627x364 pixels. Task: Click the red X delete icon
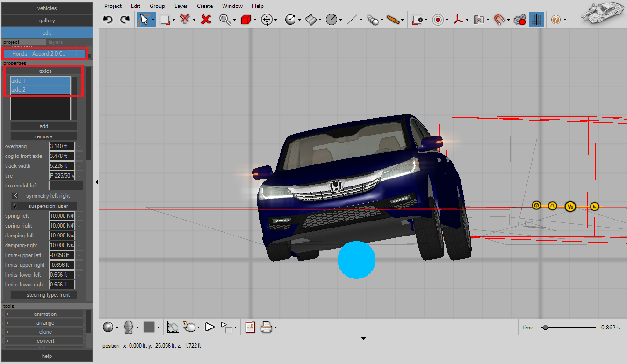206,20
